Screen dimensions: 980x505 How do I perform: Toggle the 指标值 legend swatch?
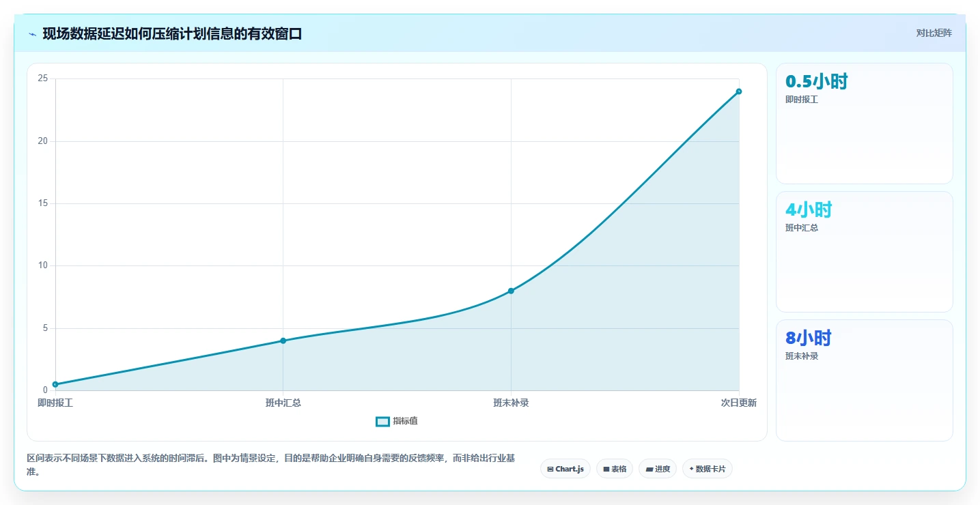(382, 422)
